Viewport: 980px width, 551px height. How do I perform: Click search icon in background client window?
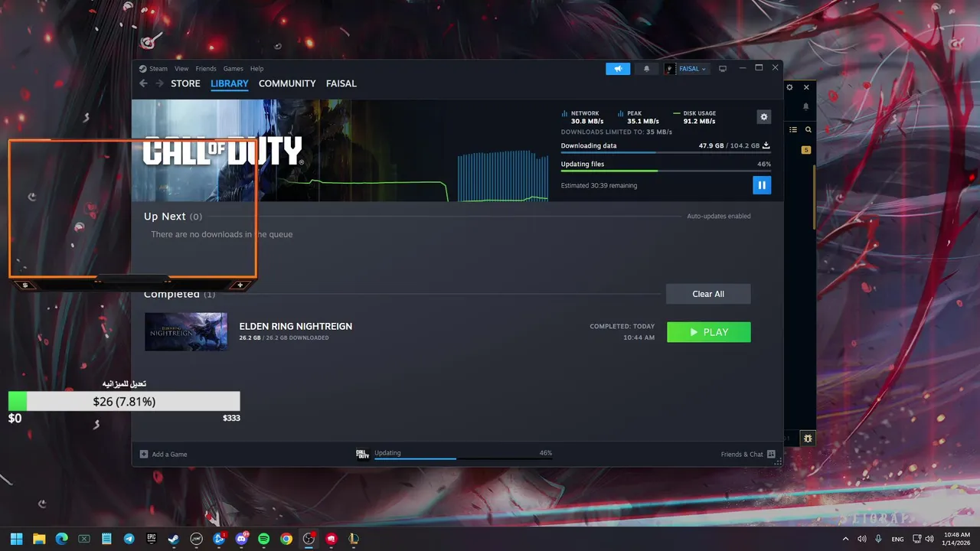pos(808,130)
